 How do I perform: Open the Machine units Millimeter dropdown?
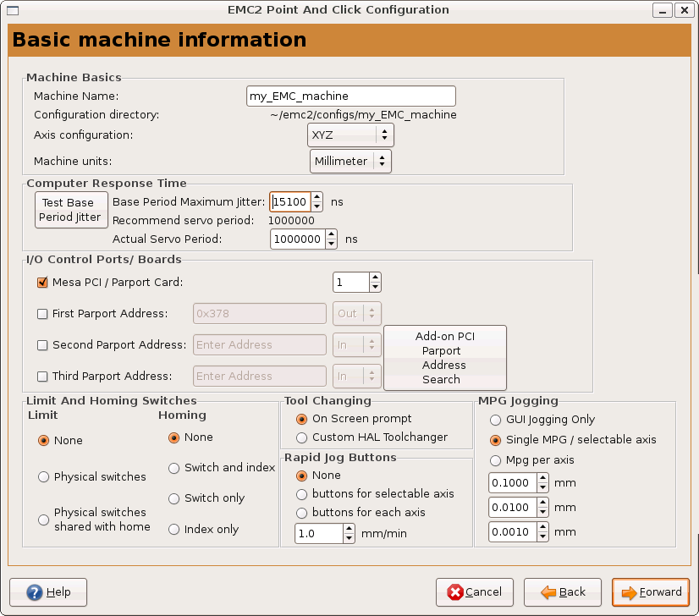click(350, 161)
